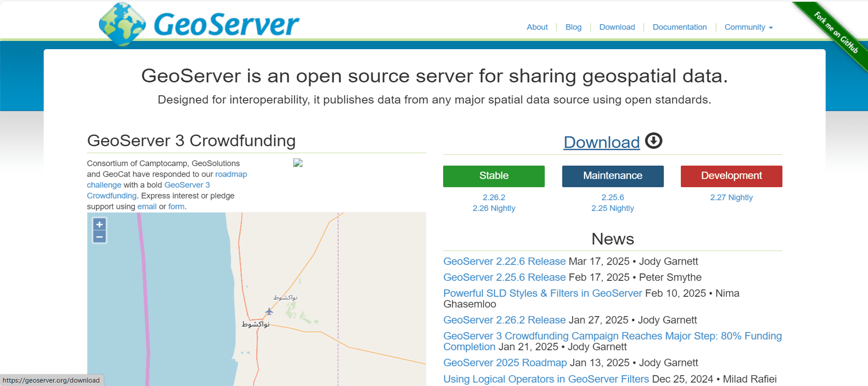The height and width of the screenshot is (386, 868).
Task: Open the About page
Action: (x=537, y=27)
